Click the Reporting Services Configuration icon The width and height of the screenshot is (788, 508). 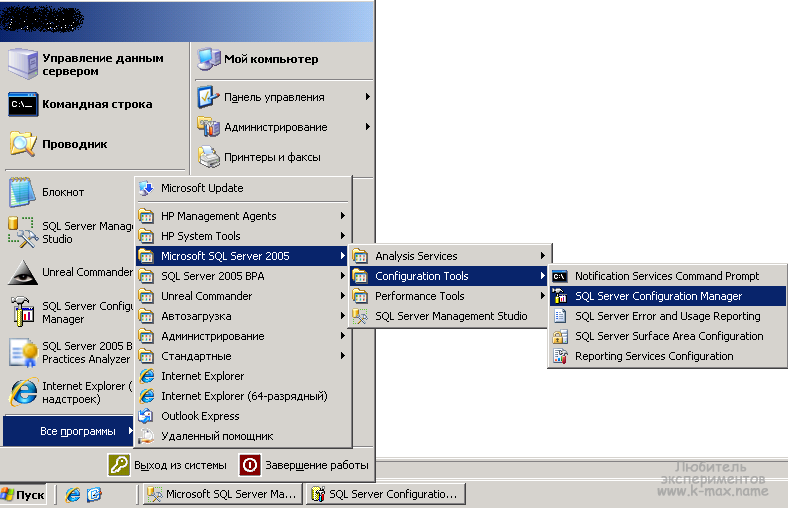click(x=560, y=356)
